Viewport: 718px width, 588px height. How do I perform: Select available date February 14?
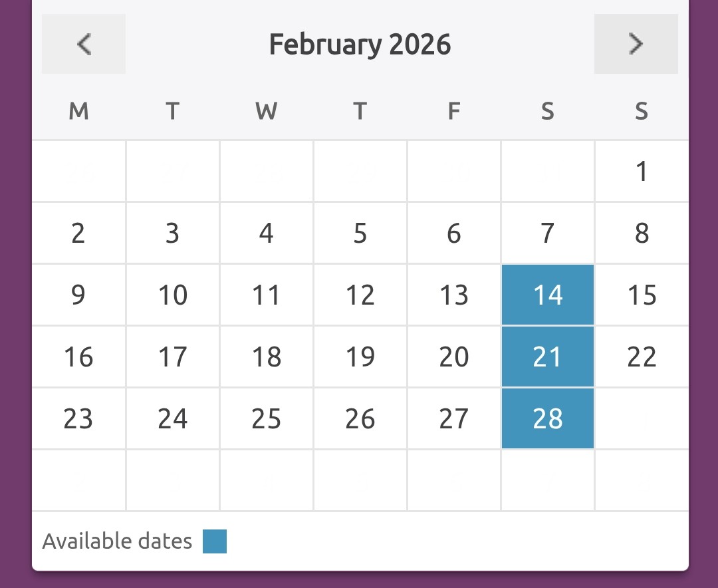(548, 295)
